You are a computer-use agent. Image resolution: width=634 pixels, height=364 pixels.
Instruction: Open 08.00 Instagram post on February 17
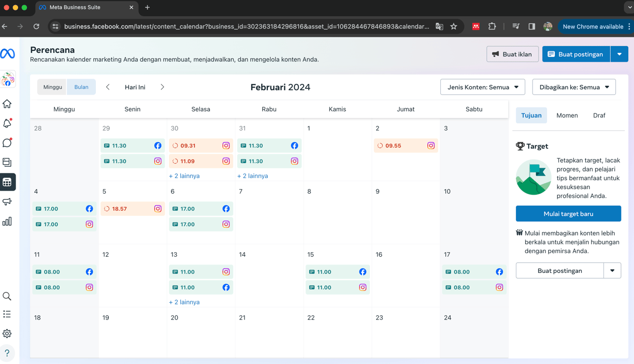coord(474,287)
